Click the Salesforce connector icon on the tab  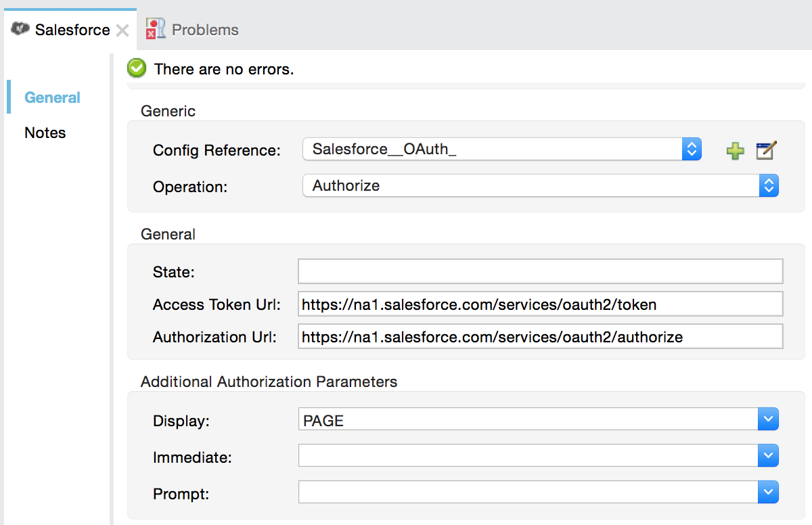pyautogui.click(x=20, y=28)
